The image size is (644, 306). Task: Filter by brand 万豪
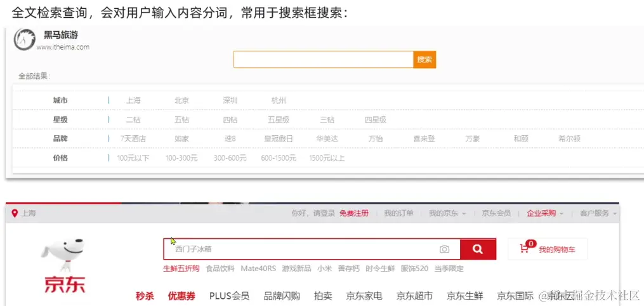point(472,139)
